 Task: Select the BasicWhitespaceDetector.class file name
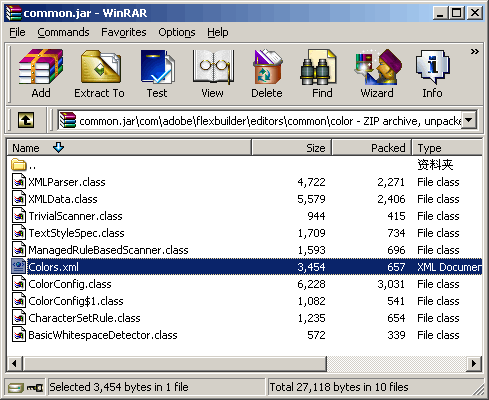click(103, 335)
